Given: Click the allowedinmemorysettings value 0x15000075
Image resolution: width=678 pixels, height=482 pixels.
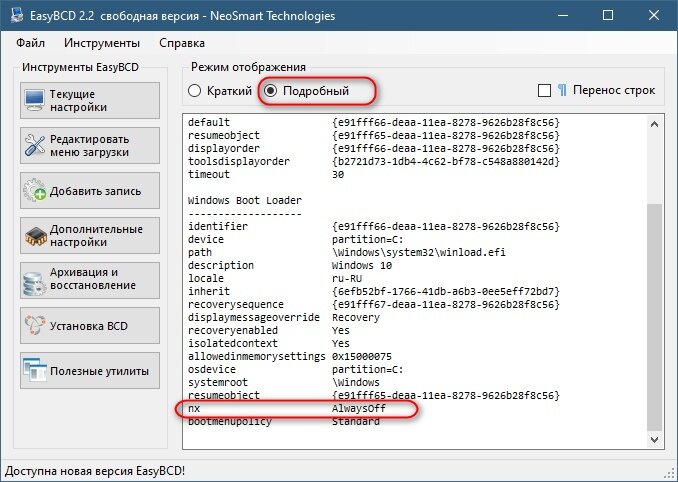Looking at the screenshot, I should (361, 357).
